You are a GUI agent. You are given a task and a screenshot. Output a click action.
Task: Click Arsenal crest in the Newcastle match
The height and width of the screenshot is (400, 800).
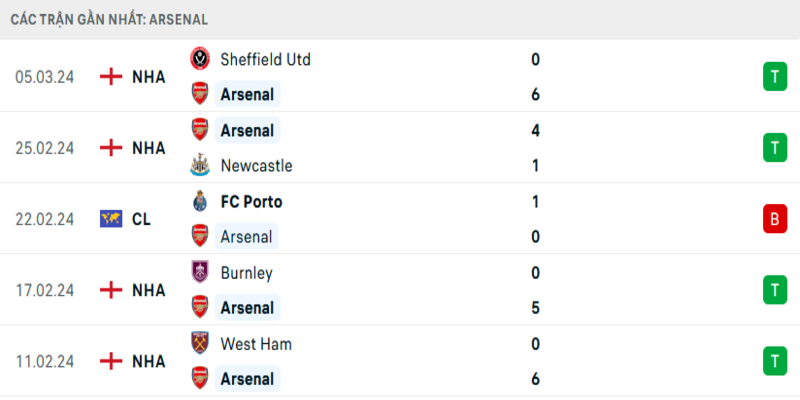[200, 130]
